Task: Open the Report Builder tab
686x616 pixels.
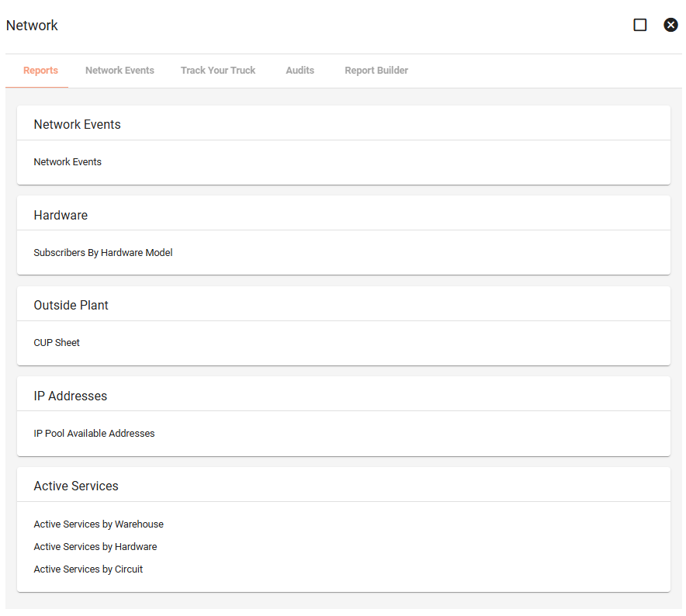Action: coord(376,71)
